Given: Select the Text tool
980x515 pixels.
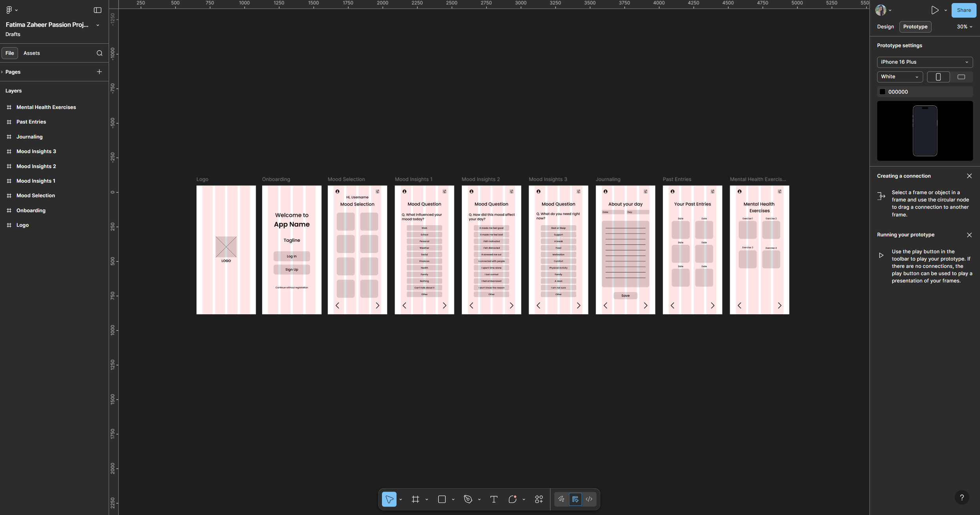Looking at the screenshot, I should point(494,499).
